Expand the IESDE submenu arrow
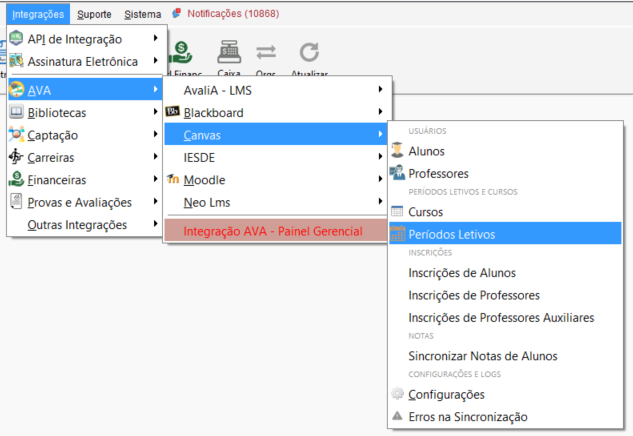Screen dimensions: 633x436 [x=380, y=157]
